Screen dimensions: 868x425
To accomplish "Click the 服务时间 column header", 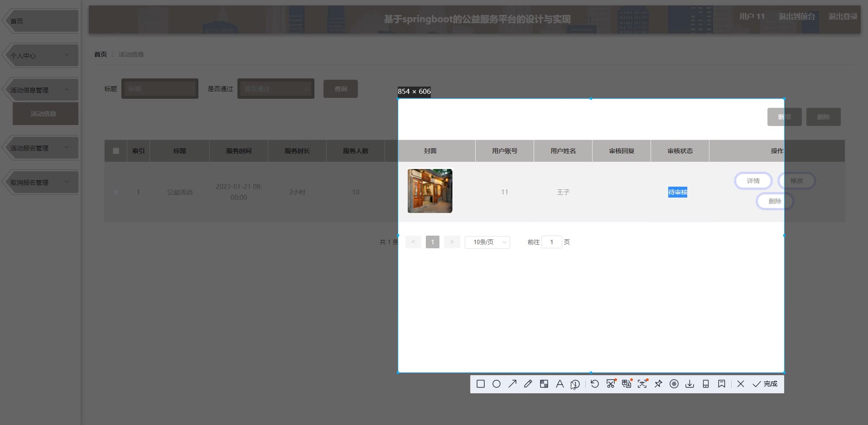I will tap(239, 151).
